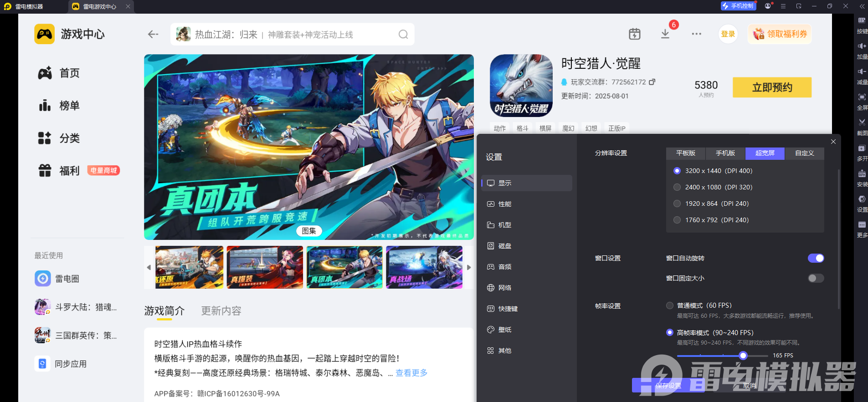868x402 pixels.
Task: Open 性能 settings category
Action: click(x=527, y=204)
